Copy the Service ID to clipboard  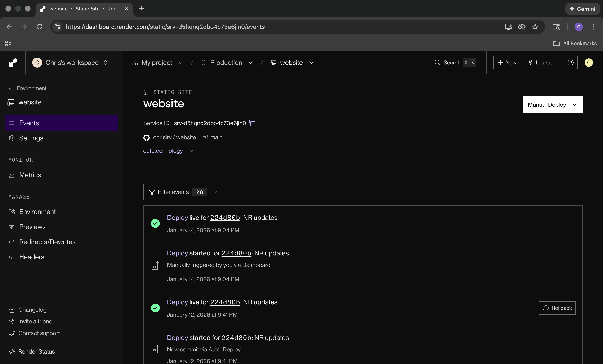click(x=252, y=123)
